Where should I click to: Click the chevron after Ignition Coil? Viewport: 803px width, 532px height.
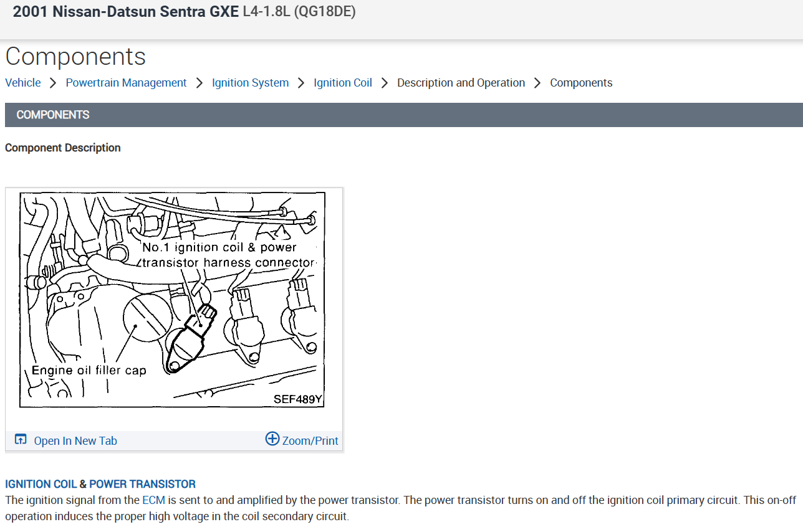[x=385, y=83]
